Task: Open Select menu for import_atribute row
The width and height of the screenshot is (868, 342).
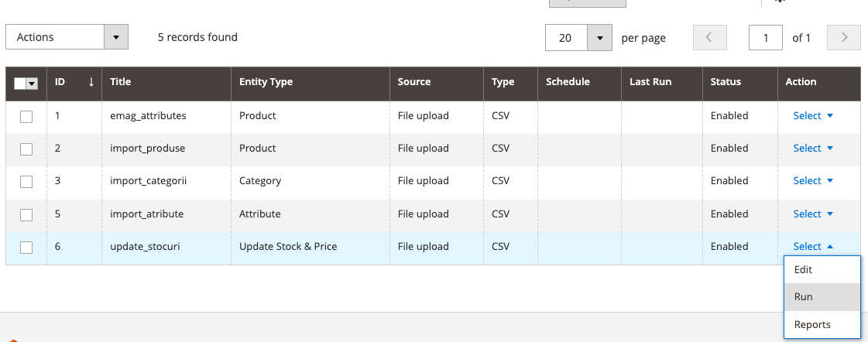Action: click(x=813, y=214)
